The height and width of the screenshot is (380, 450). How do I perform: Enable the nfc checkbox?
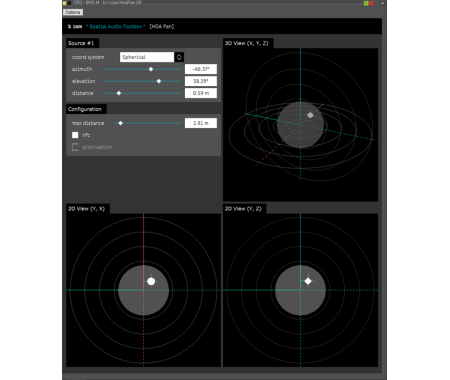click(x=75, y=135)
